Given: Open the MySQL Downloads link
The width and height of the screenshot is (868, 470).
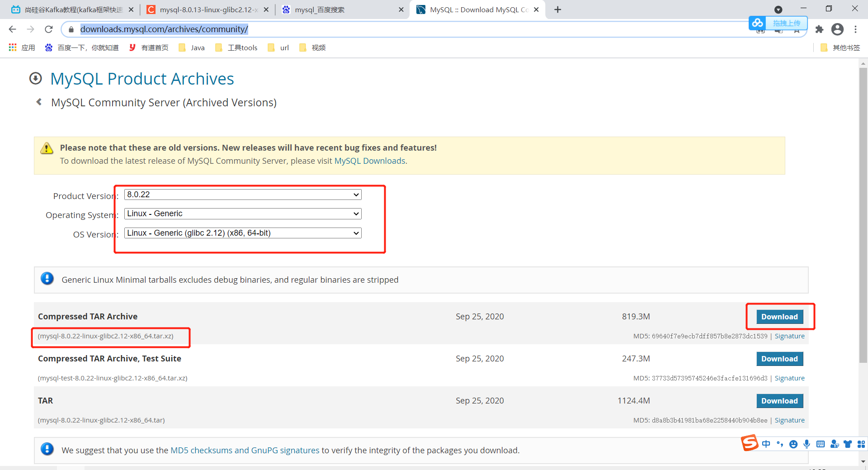Looking at the screenshot, I should (370, 161).
